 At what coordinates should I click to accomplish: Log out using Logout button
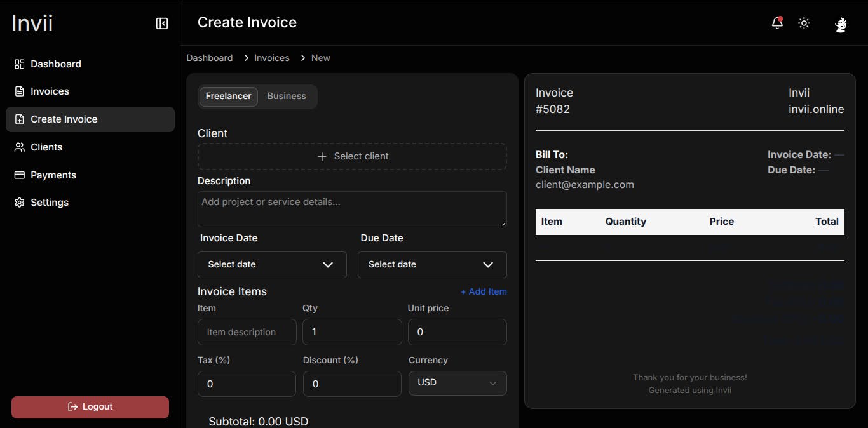pos(90,407)
